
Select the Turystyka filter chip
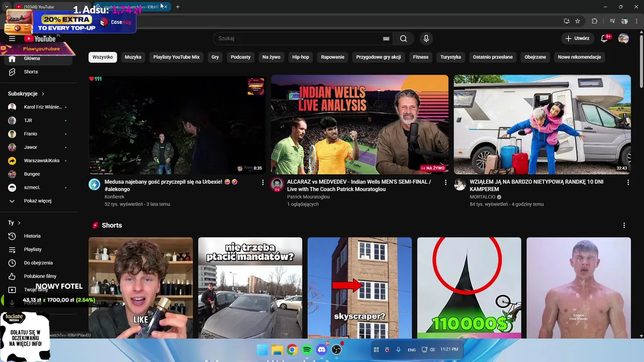451,57
